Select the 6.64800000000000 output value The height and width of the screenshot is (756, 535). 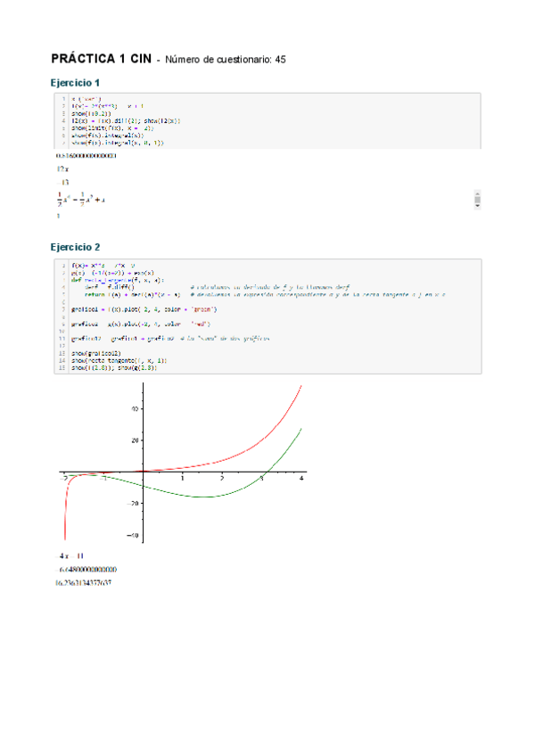[x=87, y=569]
